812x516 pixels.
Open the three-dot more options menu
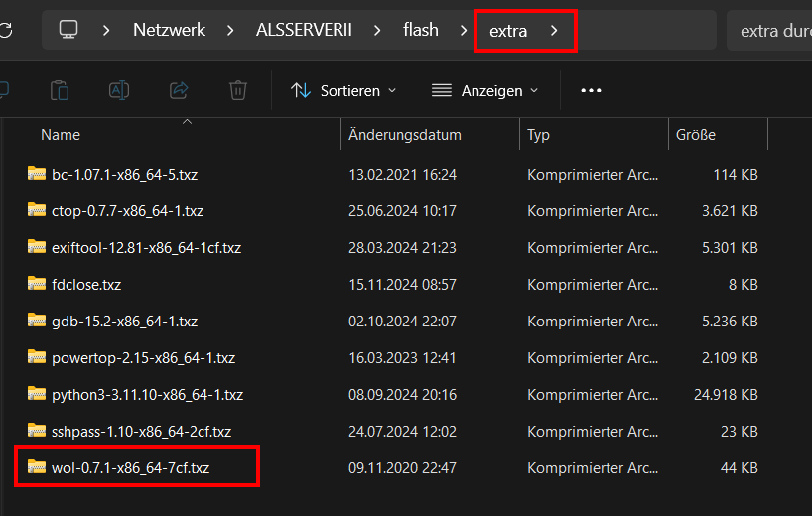click(591, 90)
